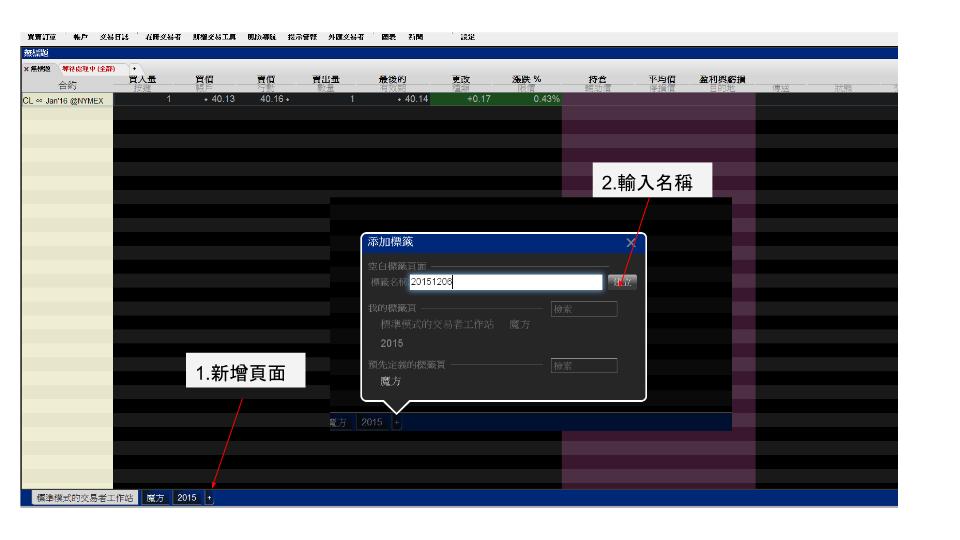Open the 買賣訂單 menu item
Screen dimensions: 960x540
click(x=42, y=37)
